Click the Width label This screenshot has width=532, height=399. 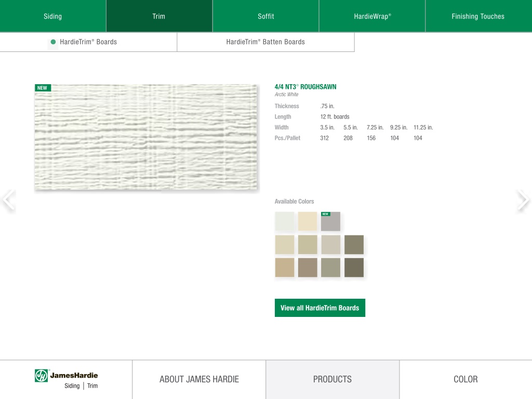[281, 128]
